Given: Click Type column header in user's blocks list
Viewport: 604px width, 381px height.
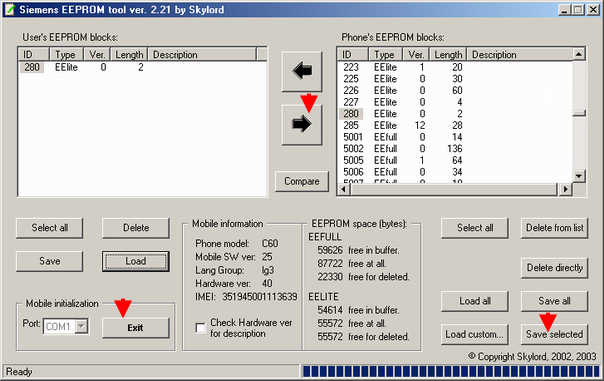Looking at the screenshot, I should (67, 55).
